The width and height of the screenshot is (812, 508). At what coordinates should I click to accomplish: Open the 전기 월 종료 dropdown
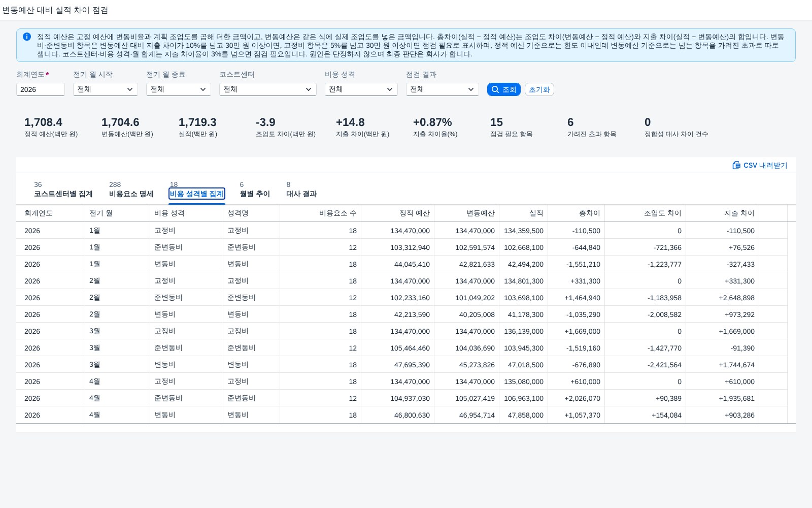179,89
